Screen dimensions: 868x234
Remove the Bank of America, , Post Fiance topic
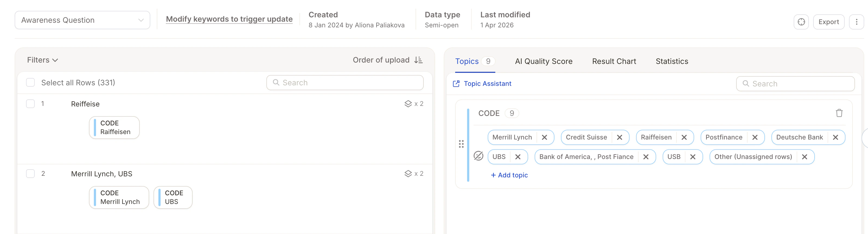(646, 157)
